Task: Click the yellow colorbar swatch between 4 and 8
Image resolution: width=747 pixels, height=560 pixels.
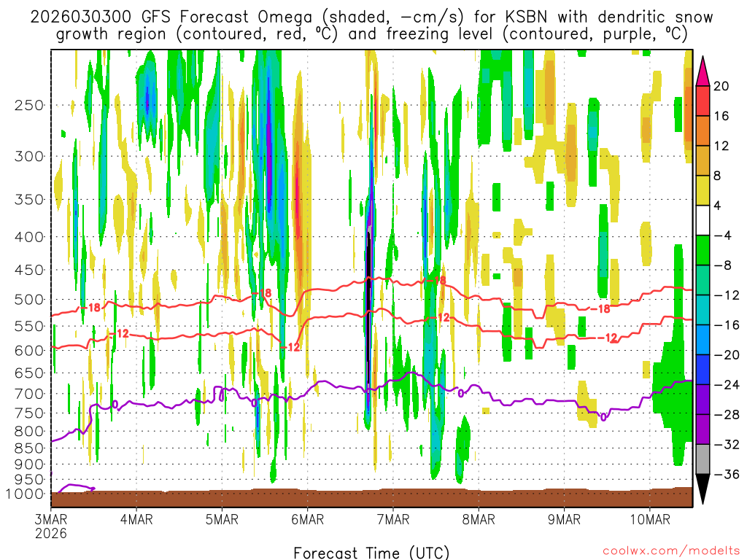Action: (703, 190)
